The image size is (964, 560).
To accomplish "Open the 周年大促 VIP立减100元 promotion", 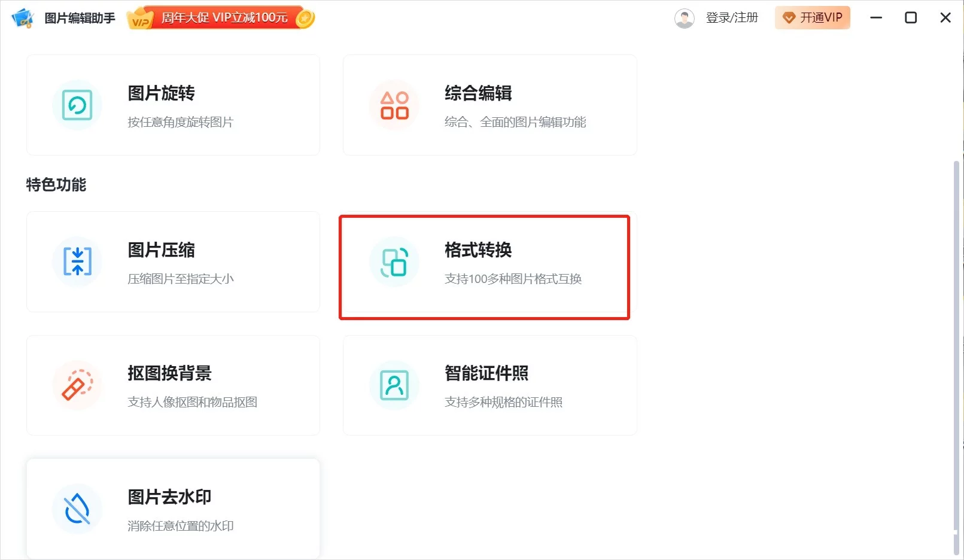I will pos(221,18).
